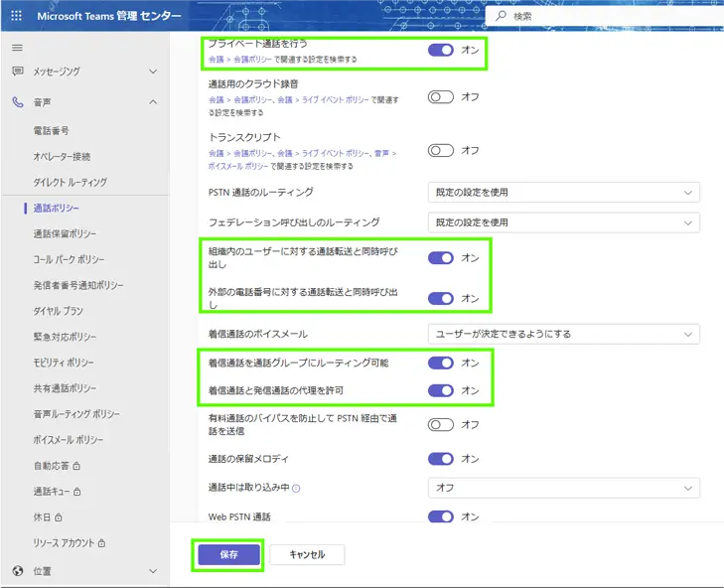Click lock icon beside 通話キュー
This screenshot has width=724, height=588.
point(77,492)
